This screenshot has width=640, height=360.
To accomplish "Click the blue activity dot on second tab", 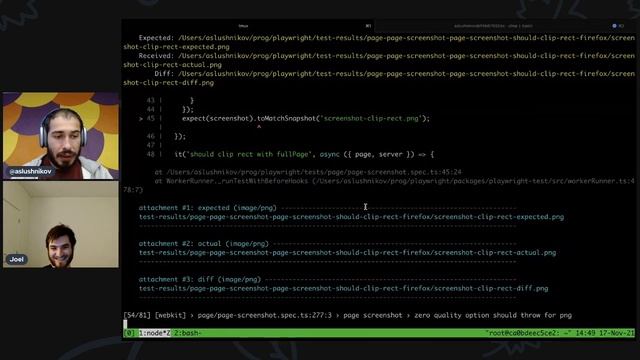I will [614, 26].
